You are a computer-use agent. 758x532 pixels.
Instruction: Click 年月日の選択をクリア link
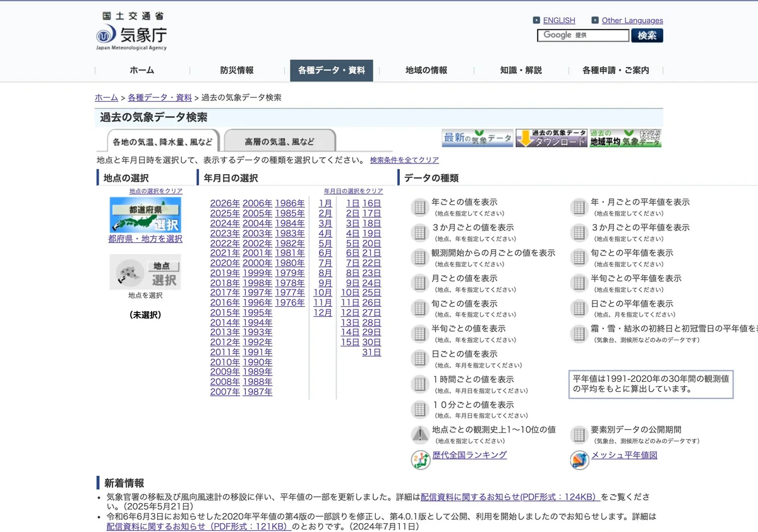pos(354,191)
